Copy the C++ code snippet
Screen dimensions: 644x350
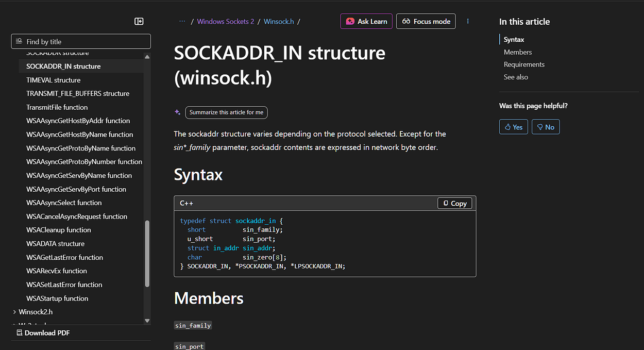click(454, 203)
